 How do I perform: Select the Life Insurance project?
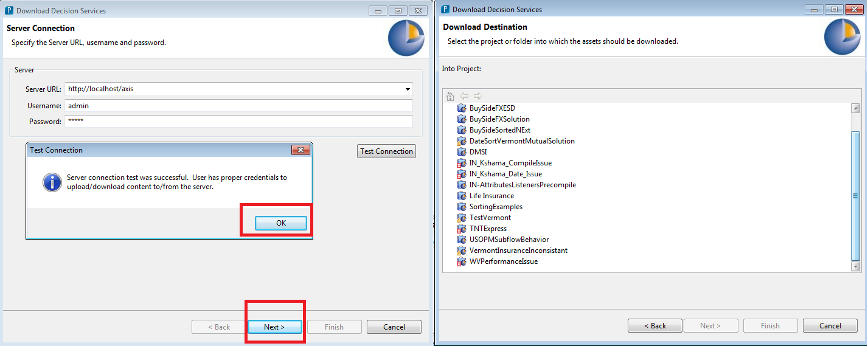pos(491,196)
